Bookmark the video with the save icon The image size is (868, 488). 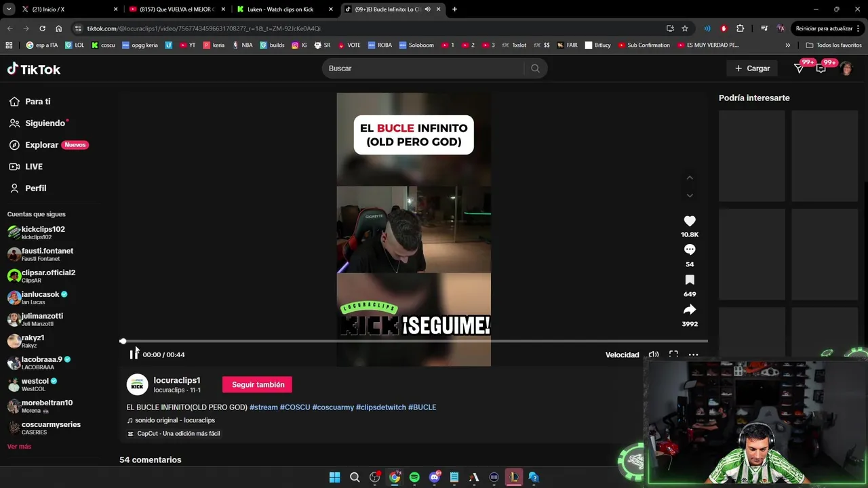coord(690,280)
